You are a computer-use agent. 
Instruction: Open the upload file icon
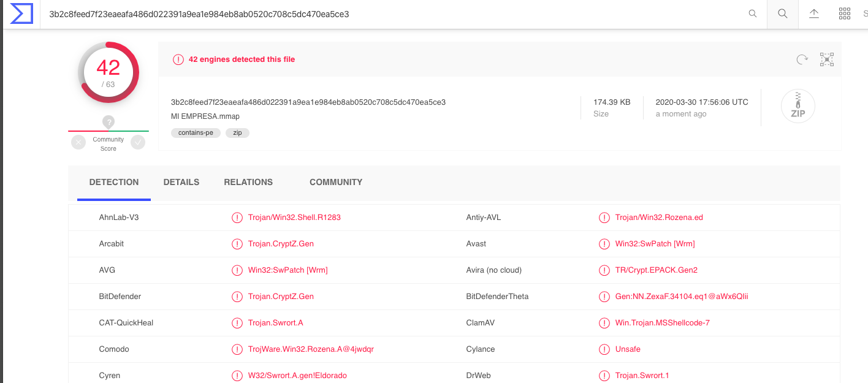point(814,13)
